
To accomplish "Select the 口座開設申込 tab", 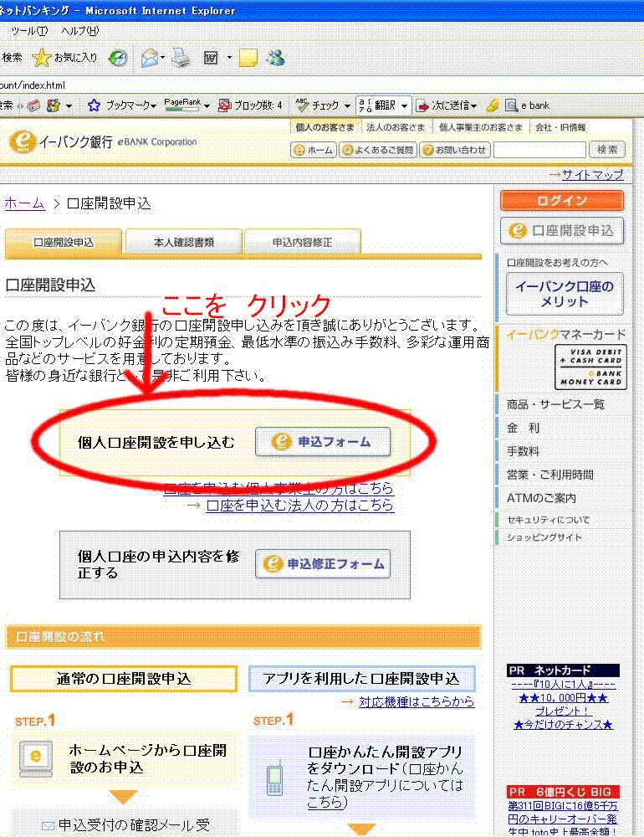I will tap(64, 243).
